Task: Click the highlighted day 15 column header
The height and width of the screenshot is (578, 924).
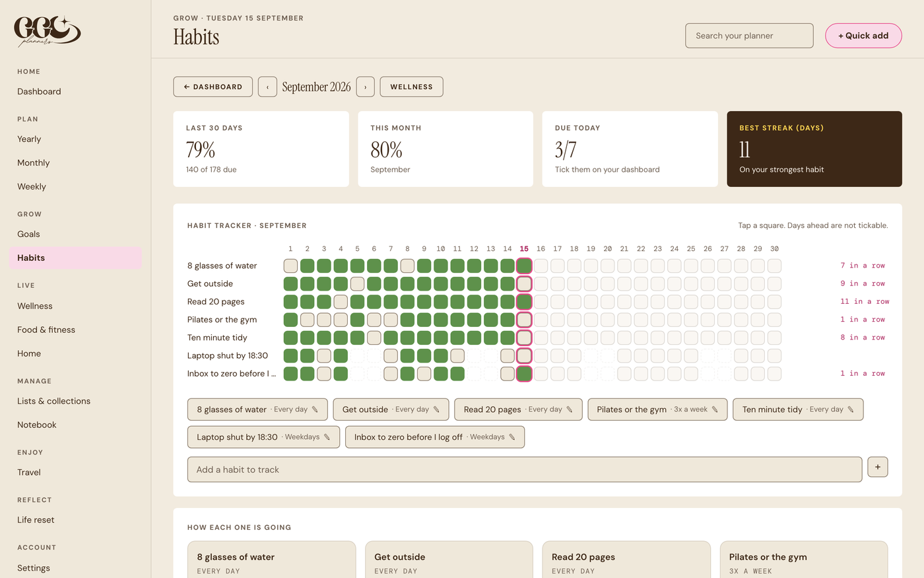Action: tap(524, 249)
